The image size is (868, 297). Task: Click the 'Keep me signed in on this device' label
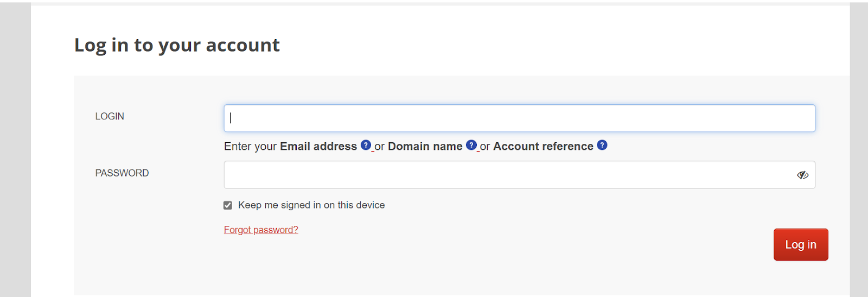(311, 205)
